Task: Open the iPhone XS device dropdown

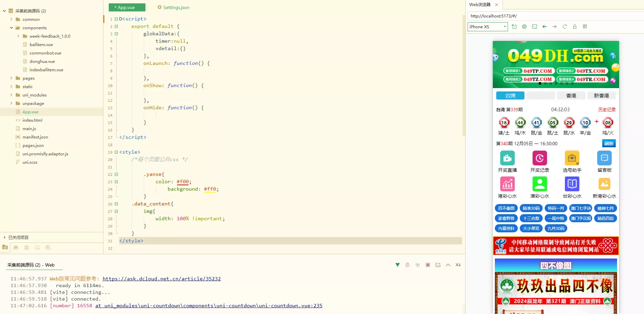Action: pos(487,27)
